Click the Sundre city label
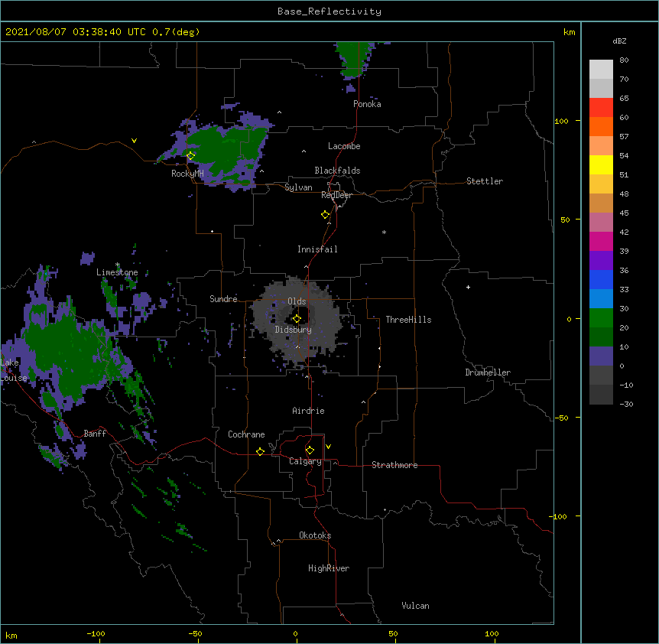 (223, 299)
